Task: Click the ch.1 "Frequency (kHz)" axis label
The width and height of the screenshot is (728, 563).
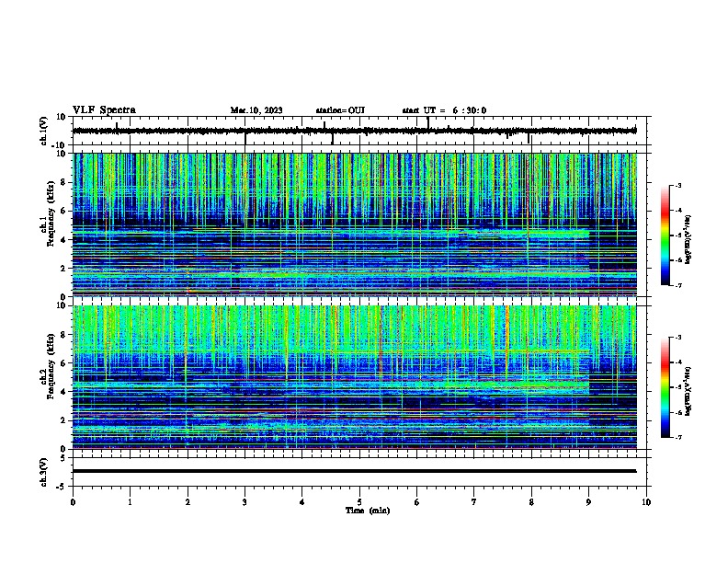Action: tap(51, 213)
